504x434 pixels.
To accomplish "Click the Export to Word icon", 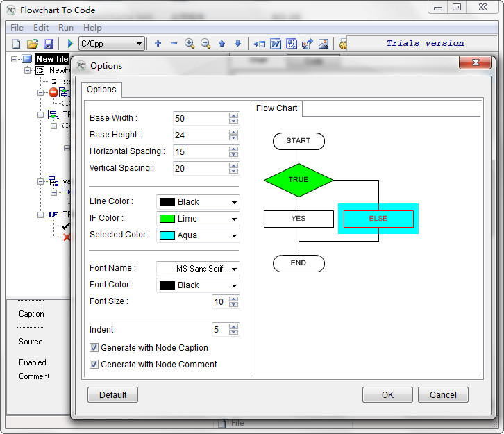I will tap(276, 44).
